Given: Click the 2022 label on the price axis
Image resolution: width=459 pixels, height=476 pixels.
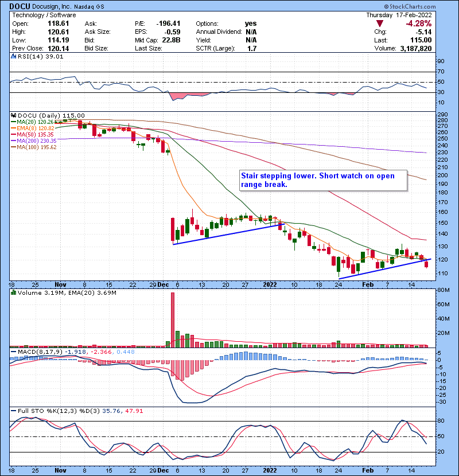Looking at the screenshot, I should [x=270, y=285].
